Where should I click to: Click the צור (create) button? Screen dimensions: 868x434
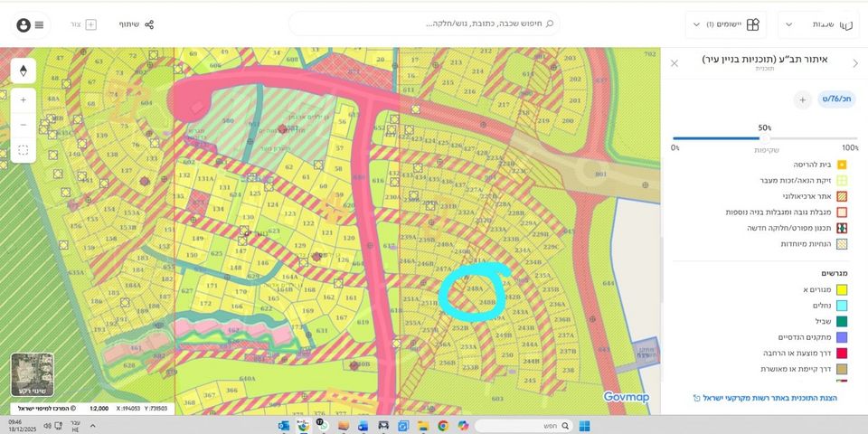tap(83, 24)
